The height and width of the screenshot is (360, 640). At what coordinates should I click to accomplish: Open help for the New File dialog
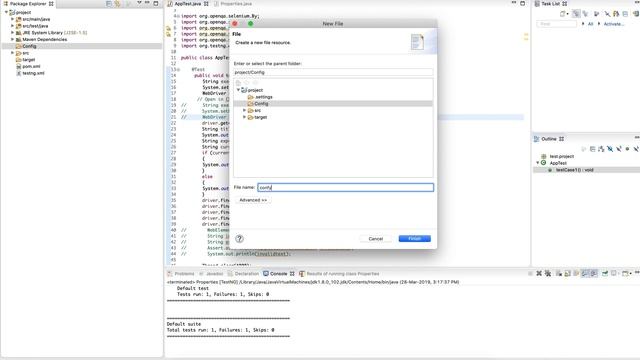point(239,239)
